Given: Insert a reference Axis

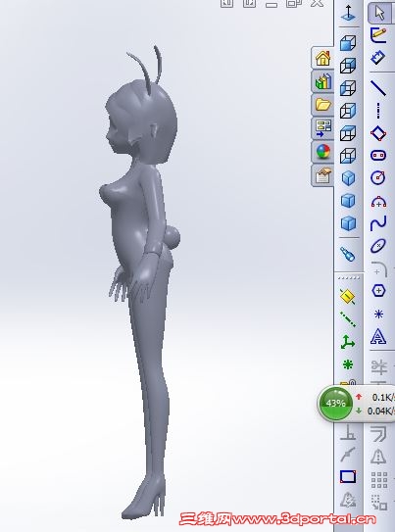Looking at the screenshot, I should pos(348,319).
